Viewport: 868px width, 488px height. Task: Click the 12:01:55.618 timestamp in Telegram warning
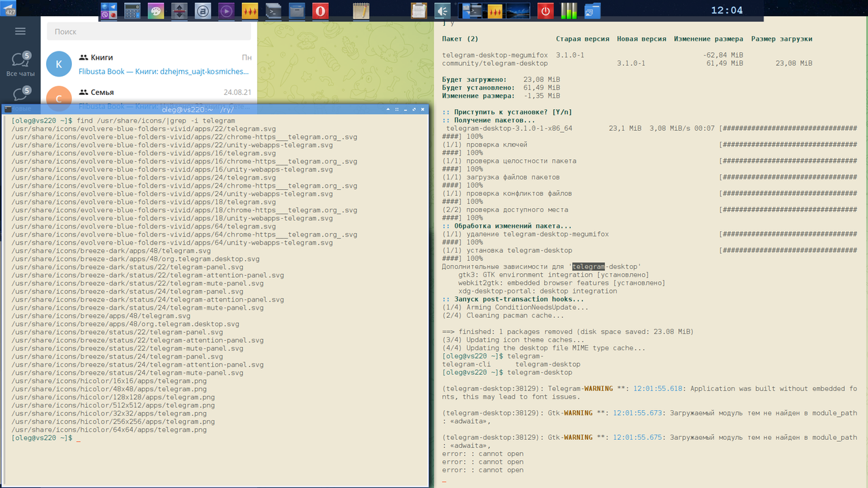[x=658, y=389]
